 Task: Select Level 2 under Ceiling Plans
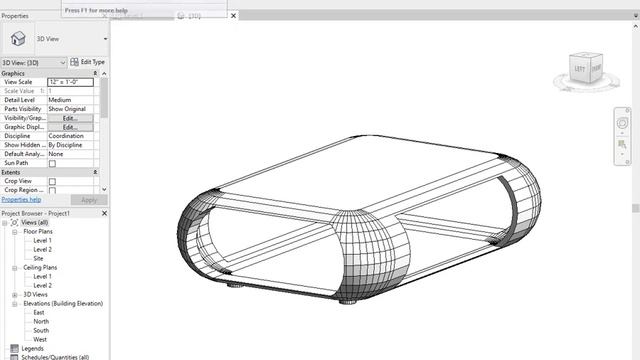click(x=42, y=285)
